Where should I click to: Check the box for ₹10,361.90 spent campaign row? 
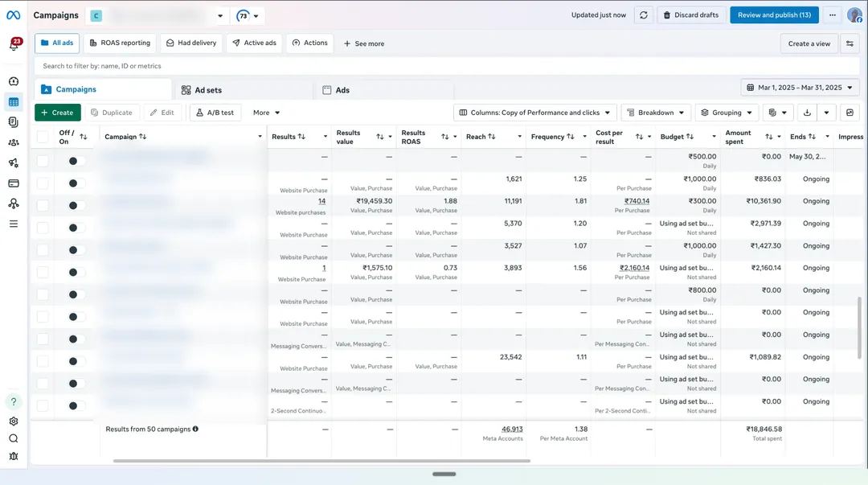pyautogui.click(x=43, y=205)
